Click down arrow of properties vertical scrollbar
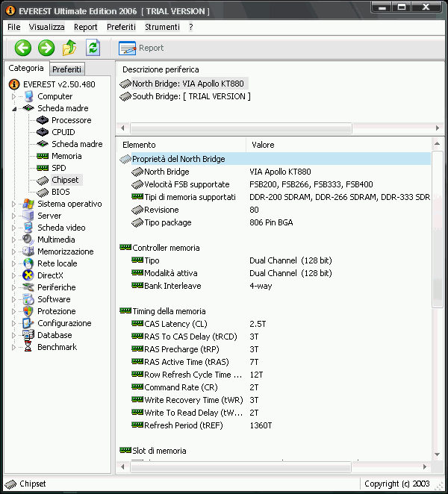This screenshot has width=448, height=494. [438, 454]
